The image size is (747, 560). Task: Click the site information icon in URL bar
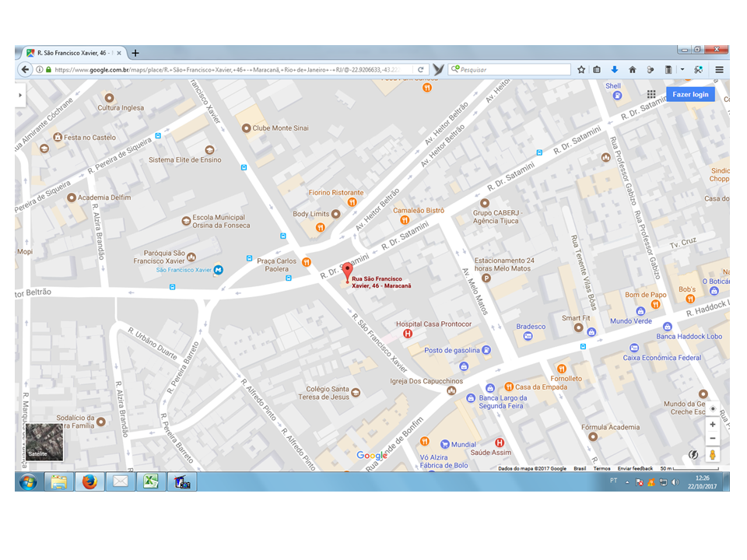40,69
